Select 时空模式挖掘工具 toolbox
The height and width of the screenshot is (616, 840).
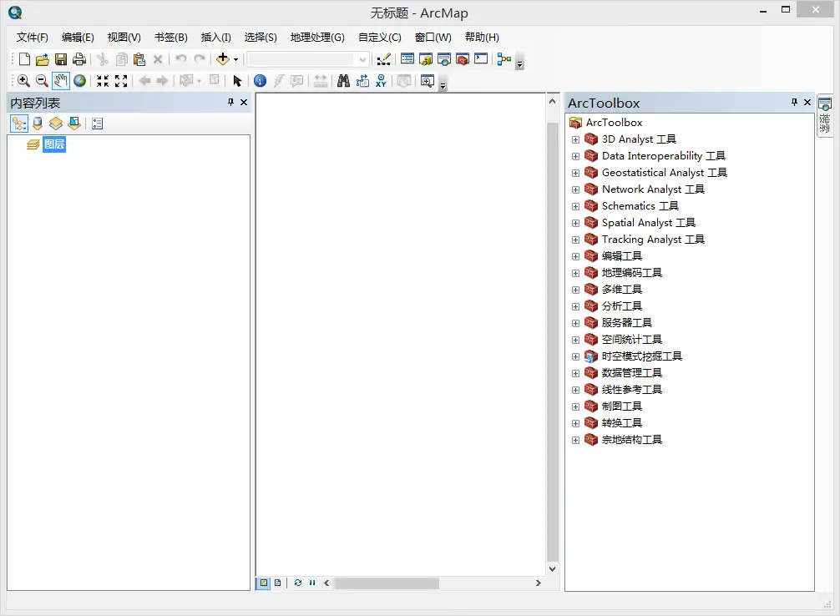(642, 356)
